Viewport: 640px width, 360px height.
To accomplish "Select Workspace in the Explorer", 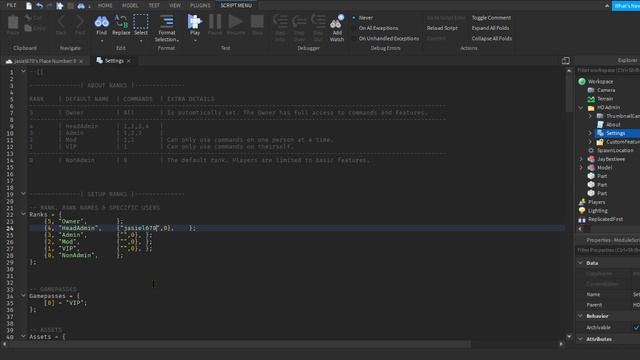I will tap(600, 82).
